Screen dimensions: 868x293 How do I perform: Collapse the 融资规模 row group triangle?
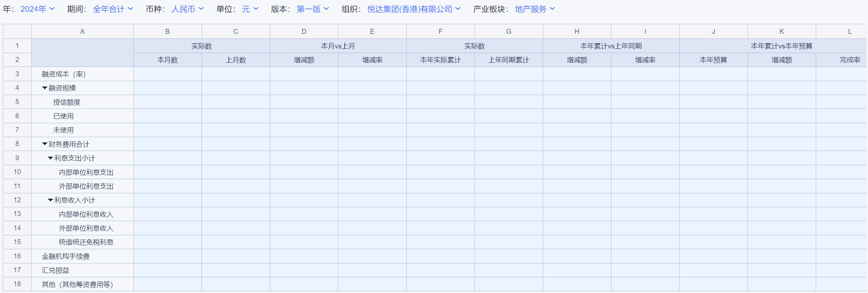(x=45, y=88)
